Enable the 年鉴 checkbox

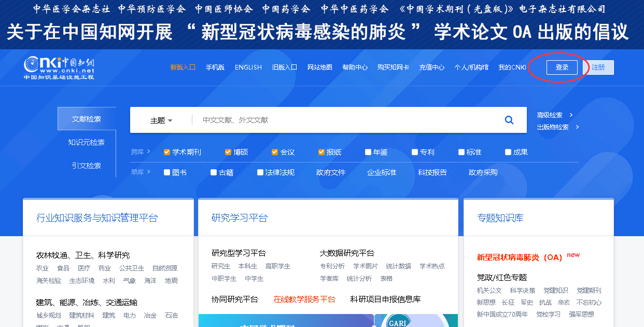click(x=368, y=152)
